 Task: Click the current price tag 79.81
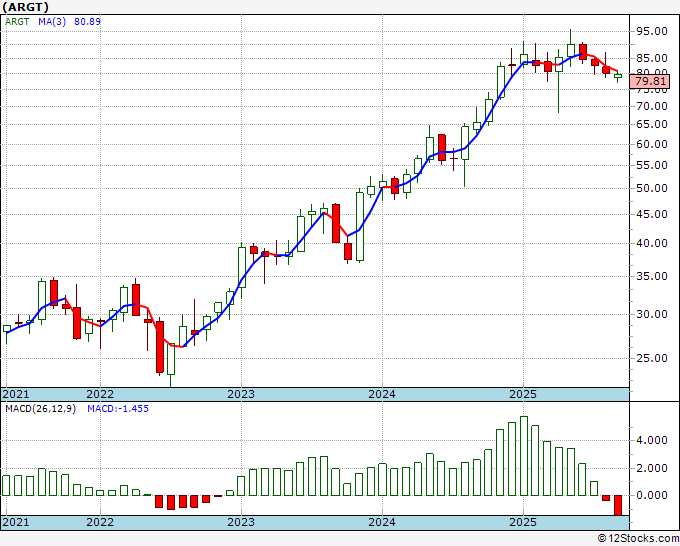[650, 82]
